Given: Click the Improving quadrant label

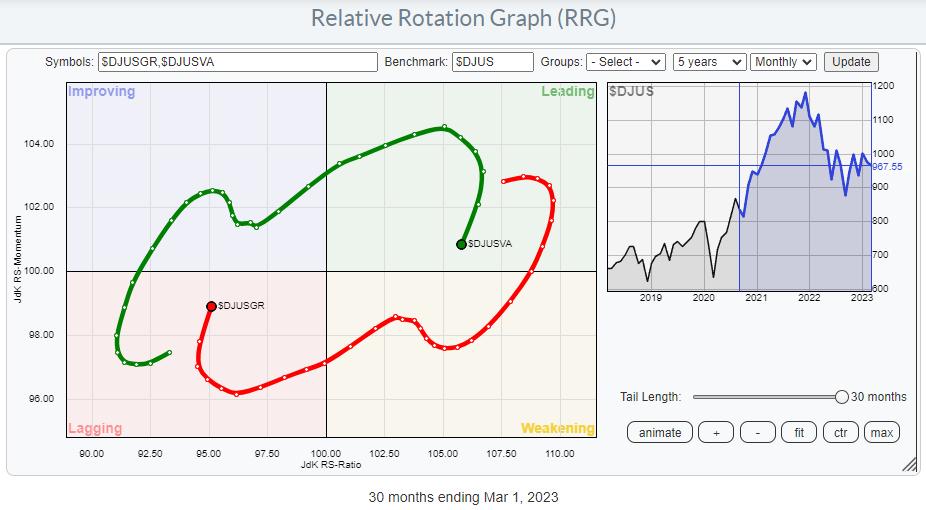Looking at the screenshot, I should (101, 92).
